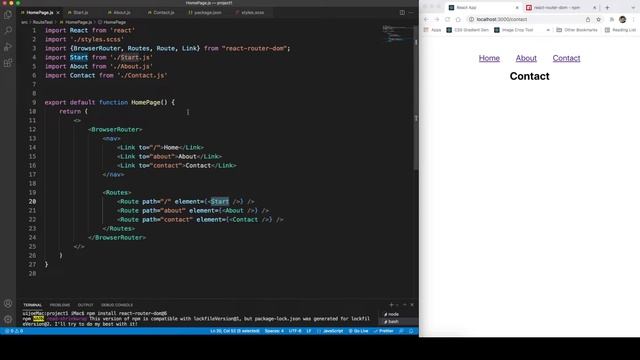Click the editor vertical scrollbar
The image size is (640, 360).
416,97
